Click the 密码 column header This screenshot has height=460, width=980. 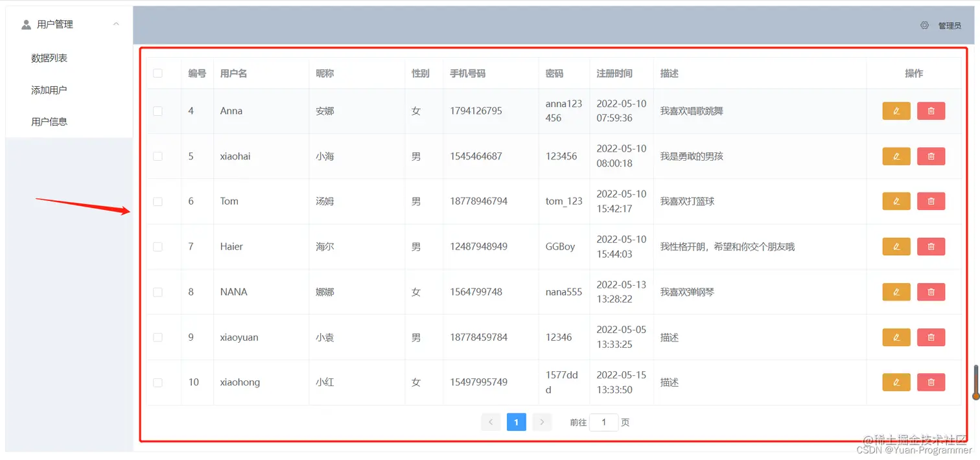click(554, 74)
